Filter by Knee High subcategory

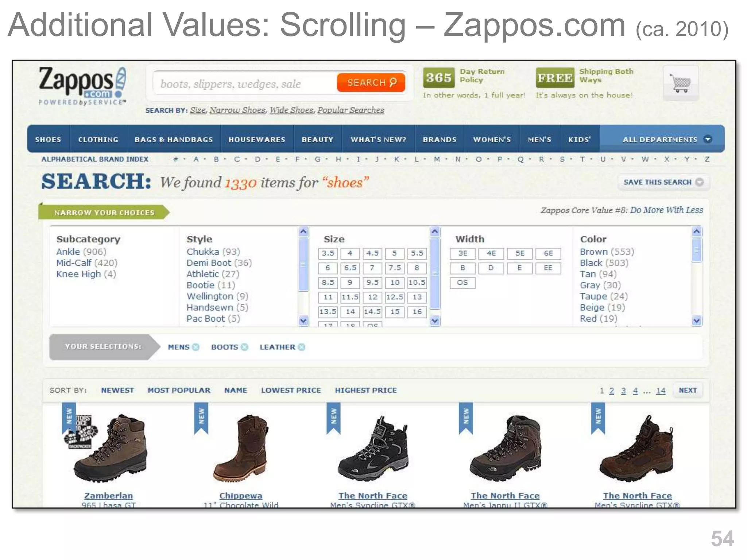coord(86,274)
